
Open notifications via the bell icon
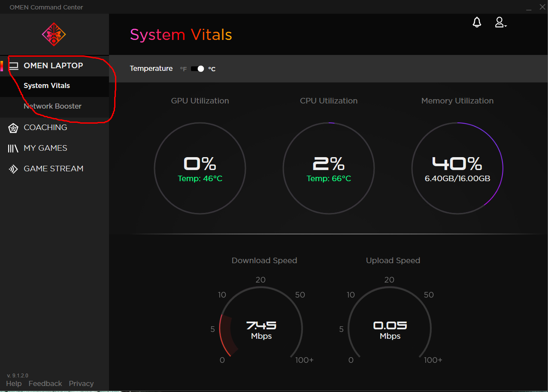[476, 22]
